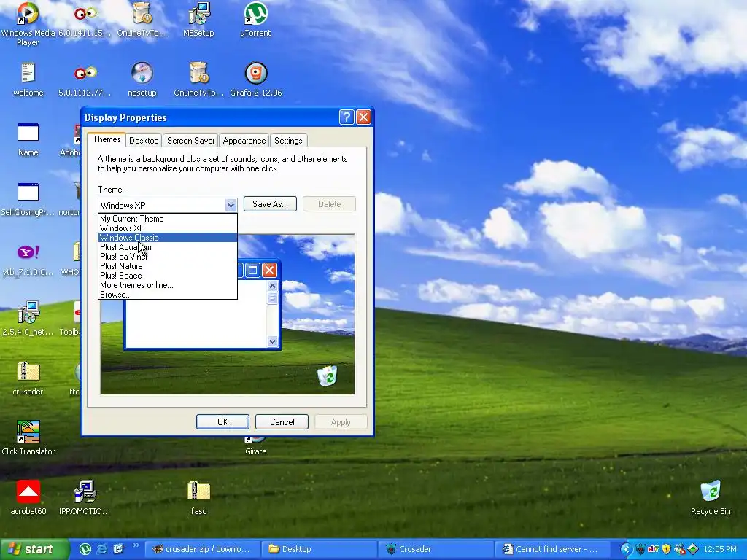Click Internet Explorer quick launch icon
The width and height of the screenshot is (747, 560).
pos(102,549)
